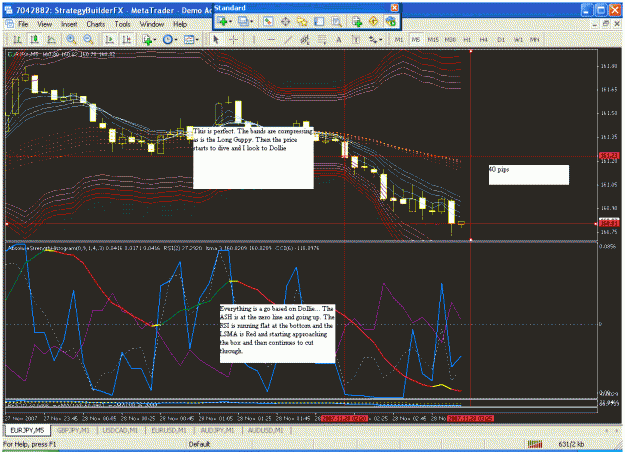Switch to the USDCAD,M1 chart tab
Viewport: 625px width, 452px height.
pyautogui.click(x=120, y=430)
